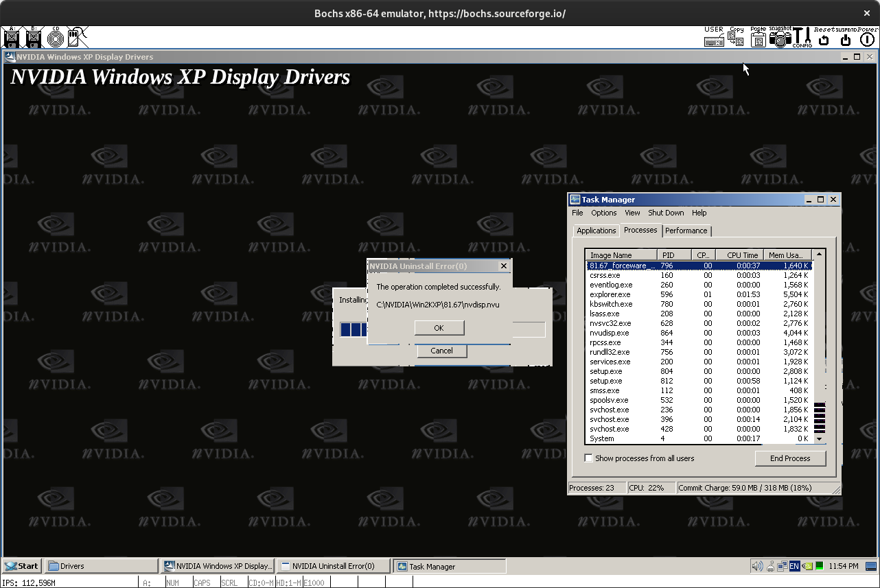The height and width of the screenshot is (588, 880).
Task: Select services.exe process row
Action: [699, 362]
